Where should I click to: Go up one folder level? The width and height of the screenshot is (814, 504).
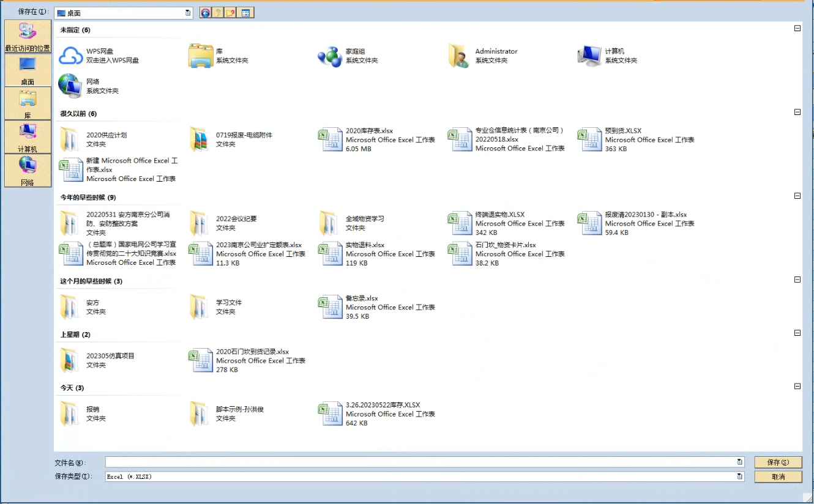[218, 13]
